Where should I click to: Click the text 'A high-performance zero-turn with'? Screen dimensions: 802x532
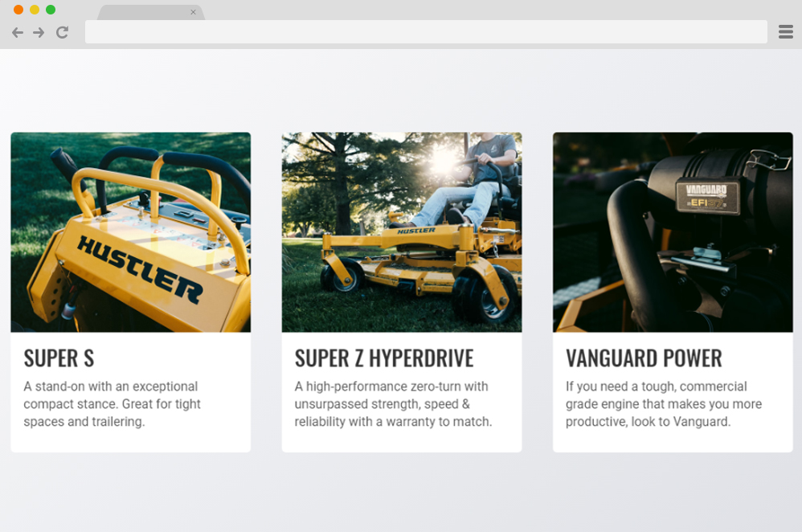pyautogui.click(x=391, y=387)
